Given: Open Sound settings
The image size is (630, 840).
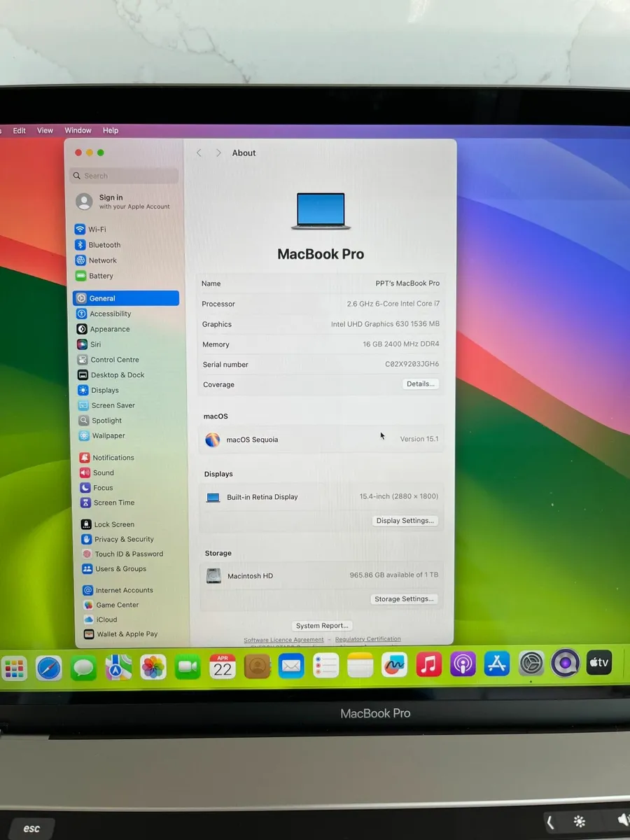Looking at the screenshot, I should (x=97, y=473).
